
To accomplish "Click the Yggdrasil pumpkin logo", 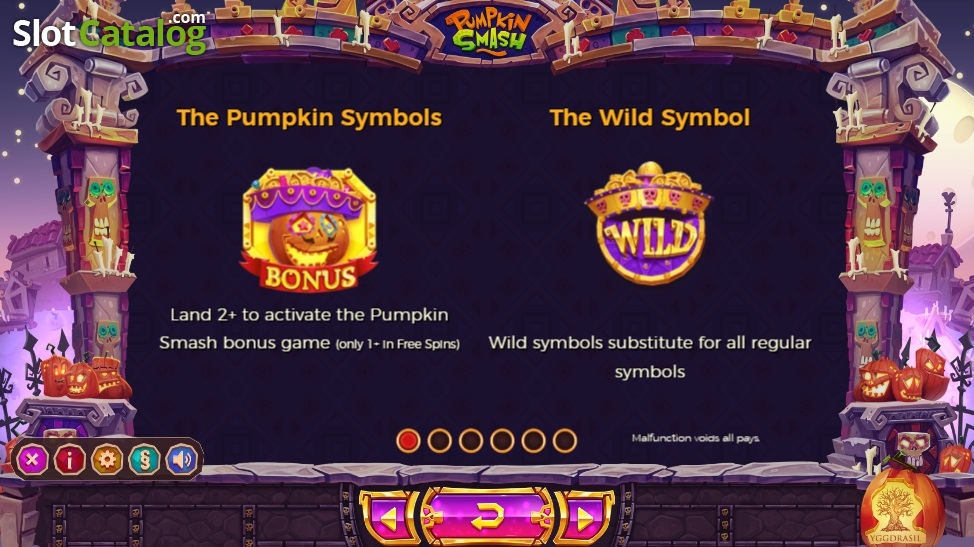I will (x=902, y=507).
